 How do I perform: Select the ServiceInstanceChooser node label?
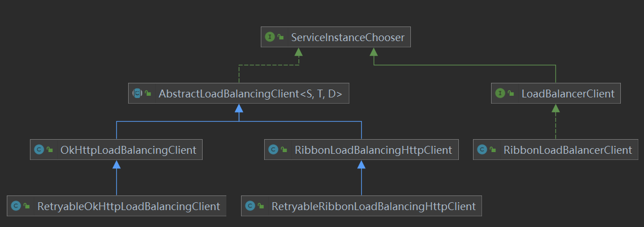tap(348, 38)
